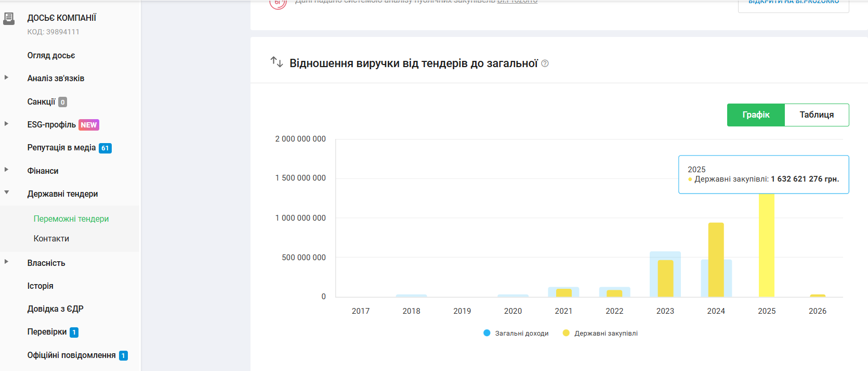The height and width of the screenshot is (371, 868).
Task: Select the green Графік button
Action: (755, 115)
